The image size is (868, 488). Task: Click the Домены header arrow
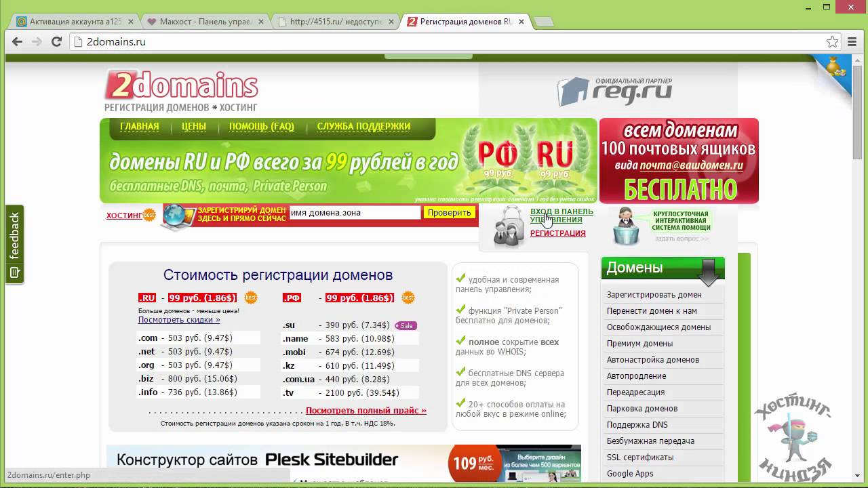(x=709, y=272)
